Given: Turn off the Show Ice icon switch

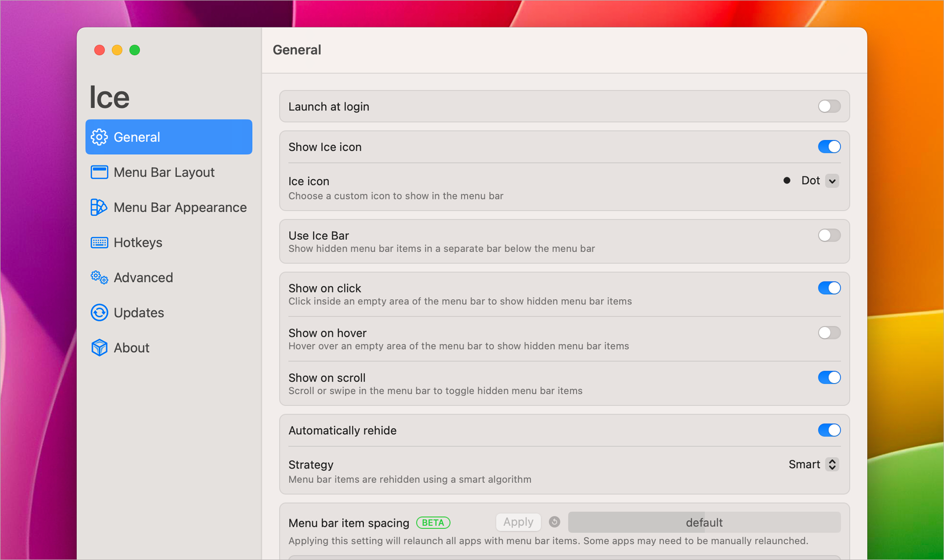Looking at the screenshot, I should [x=829, y=147].
